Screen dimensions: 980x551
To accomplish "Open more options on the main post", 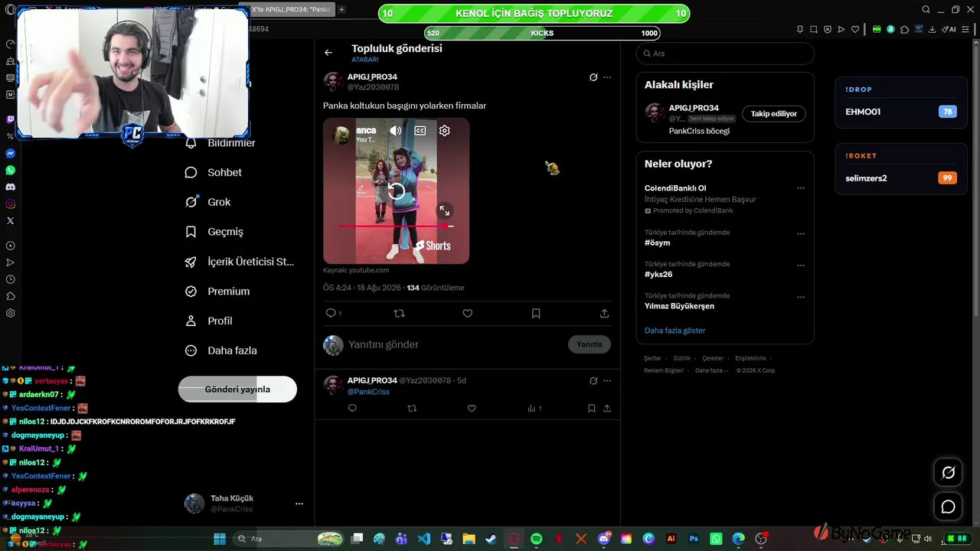I will (x=607, y=77).
